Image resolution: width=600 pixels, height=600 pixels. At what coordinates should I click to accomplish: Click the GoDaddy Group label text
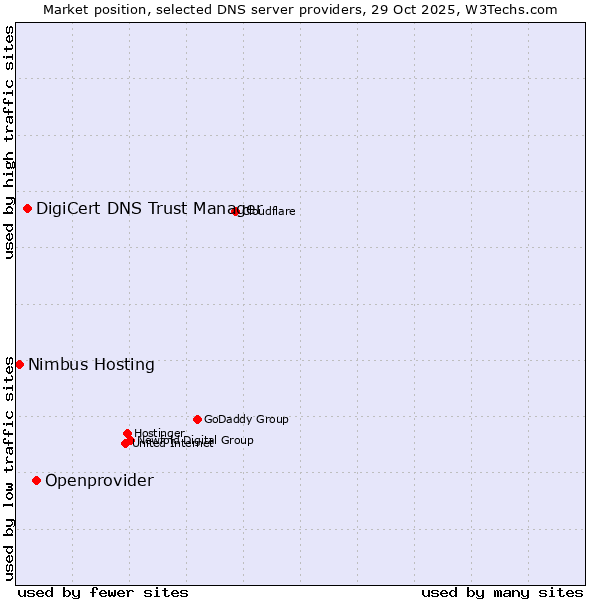[246, 419]
